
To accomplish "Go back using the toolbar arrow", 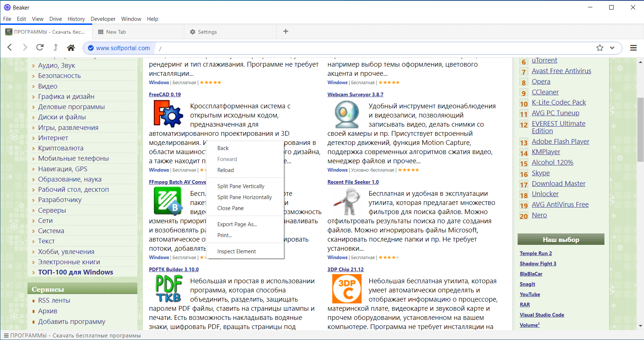I will [10, 48].
